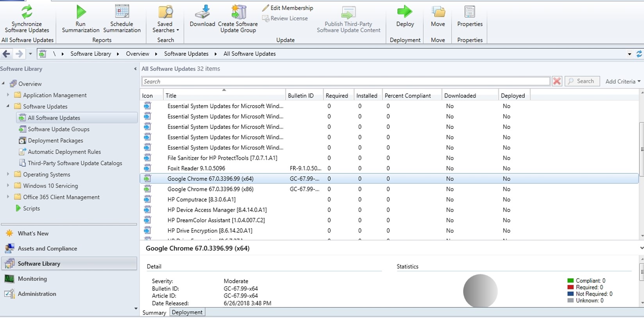Sort by the Percent Compliant column

point(412,95)
